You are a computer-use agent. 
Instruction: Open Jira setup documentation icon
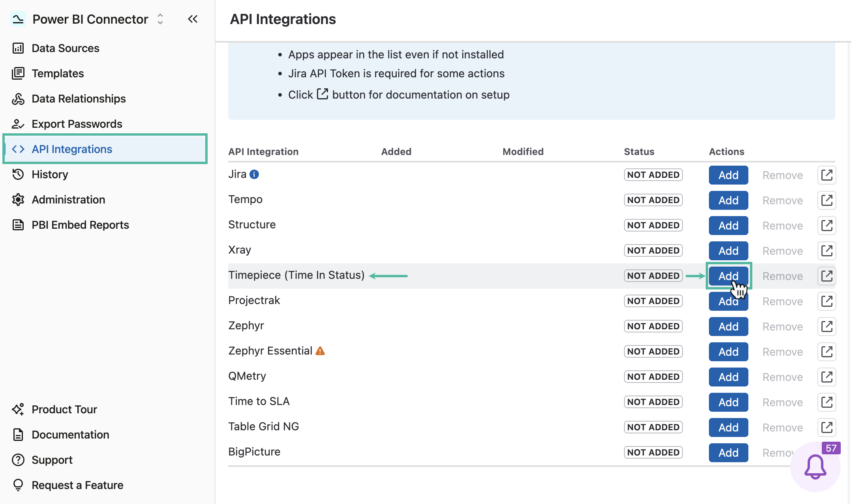pos(827,175)
